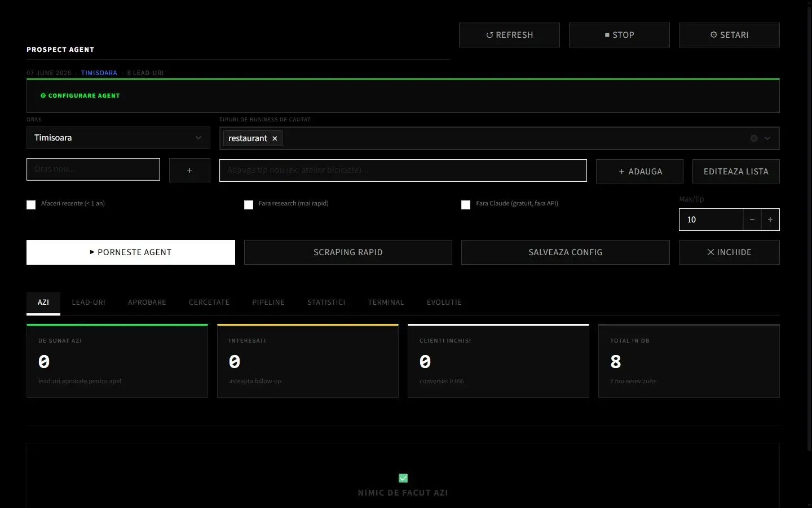Open the Terminal tab
The width and height of the screenshot is (812, 508).
pos(386,303)
